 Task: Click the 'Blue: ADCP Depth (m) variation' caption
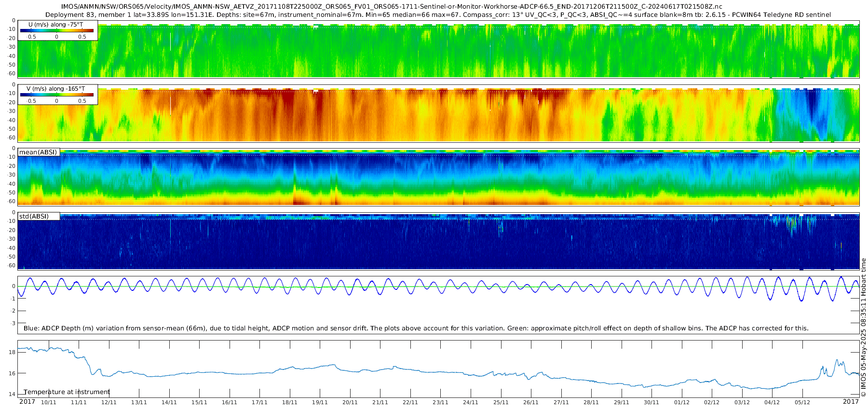click(416, 328)
